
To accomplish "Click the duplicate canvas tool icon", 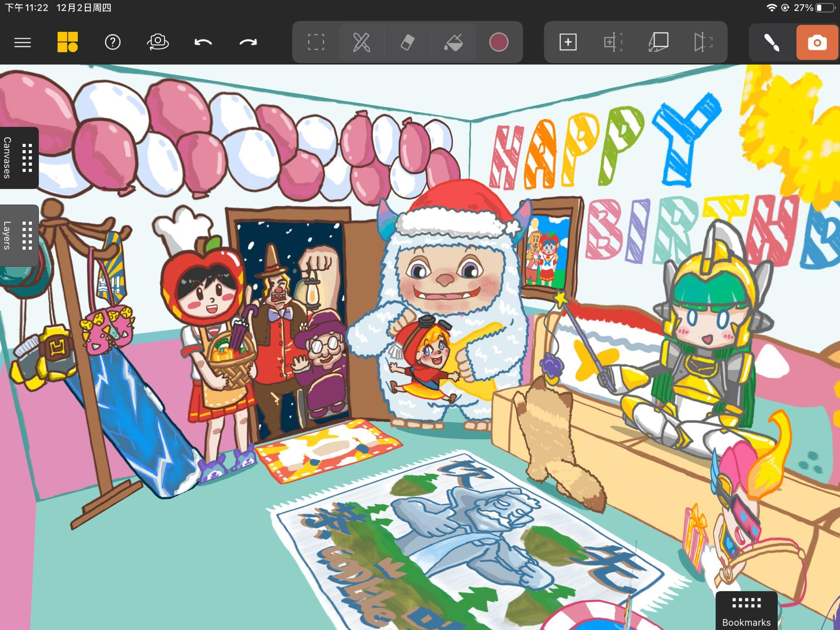I will [613, 42].
